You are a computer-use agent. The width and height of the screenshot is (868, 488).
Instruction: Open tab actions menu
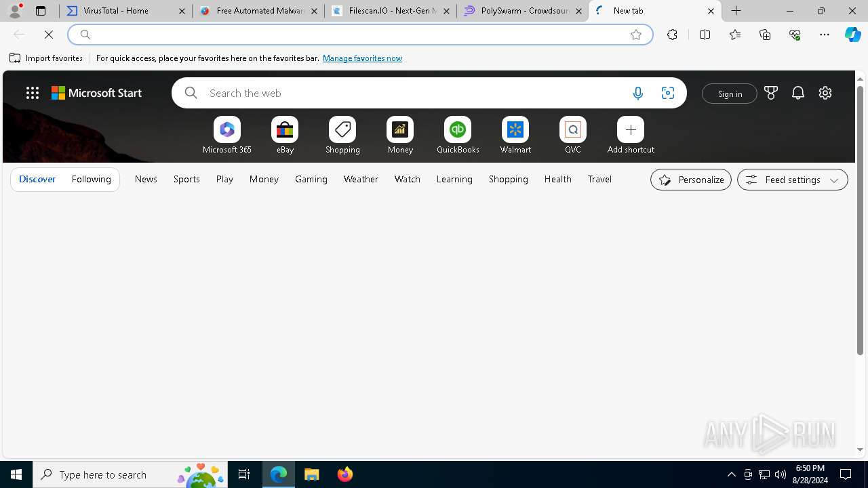click(x=41, y=11)
